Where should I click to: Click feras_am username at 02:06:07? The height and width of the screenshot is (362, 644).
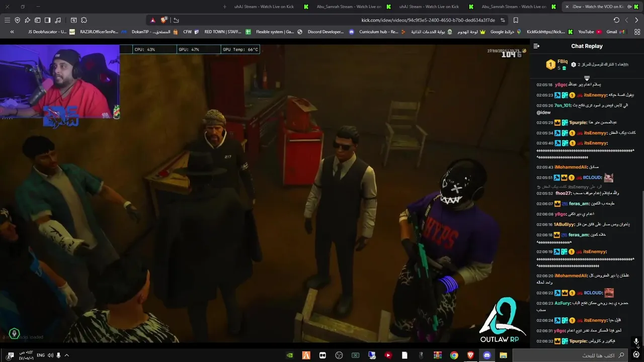click(579, 204)
